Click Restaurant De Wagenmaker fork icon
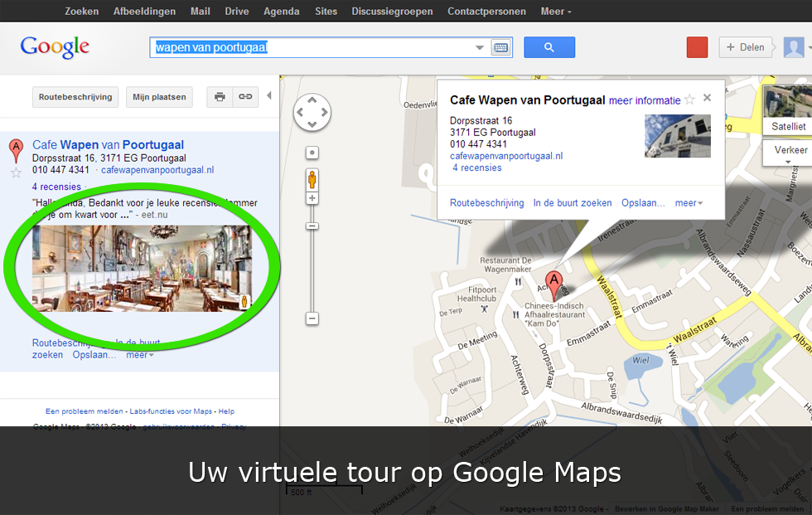Viewport: 812px width, 515px height. pyautogui.click(x=518, y=282)
